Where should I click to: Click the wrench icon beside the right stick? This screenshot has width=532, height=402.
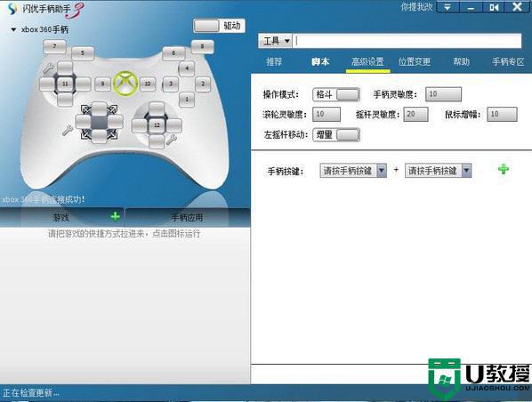coord(172,140)
